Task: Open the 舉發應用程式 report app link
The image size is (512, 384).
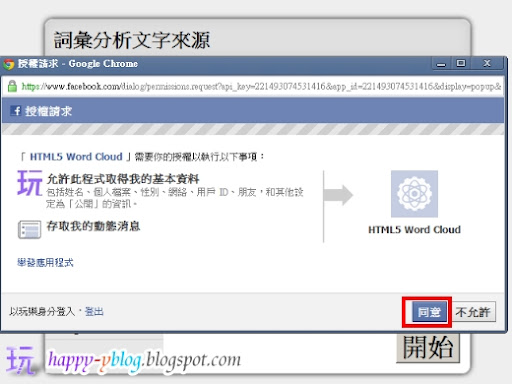Action: pos(45,263)
